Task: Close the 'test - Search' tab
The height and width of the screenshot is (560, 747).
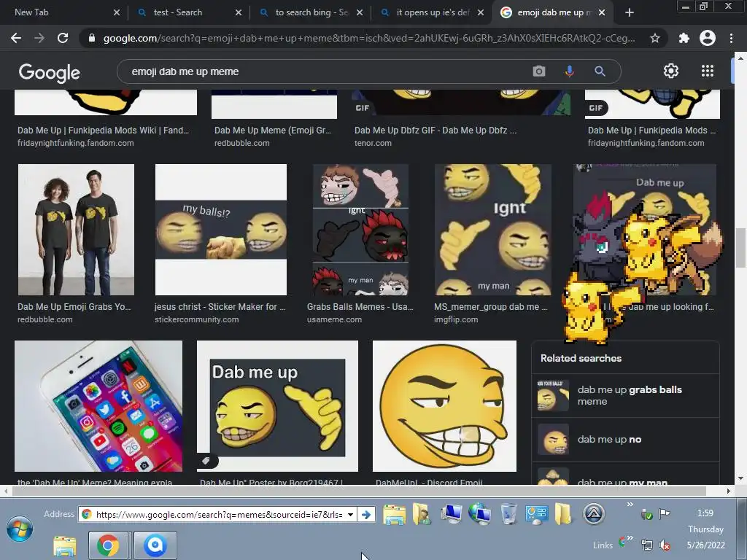Action: 239,12
